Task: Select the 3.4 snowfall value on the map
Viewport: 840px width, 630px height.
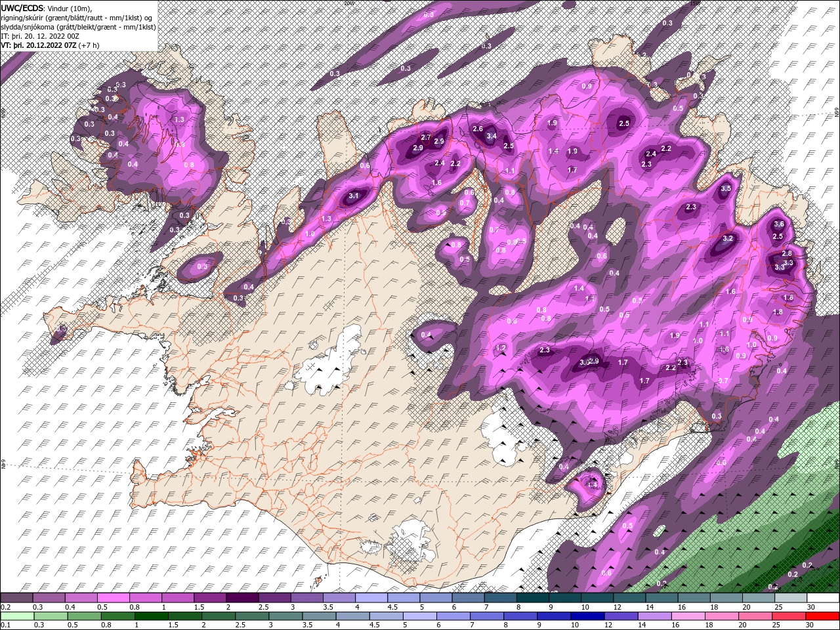Action: 492,136
